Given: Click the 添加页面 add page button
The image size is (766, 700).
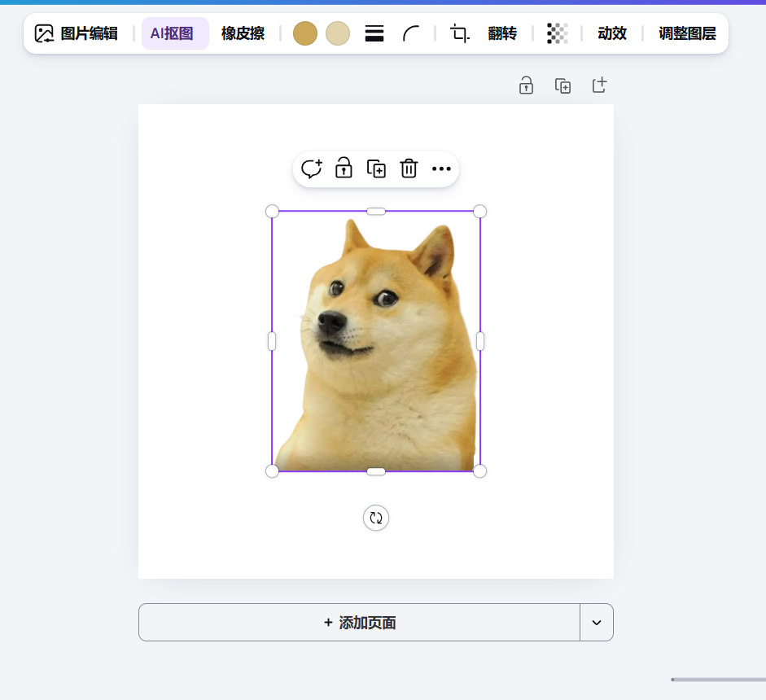Looking at the screenshot, I should click(x=360, y=623).
